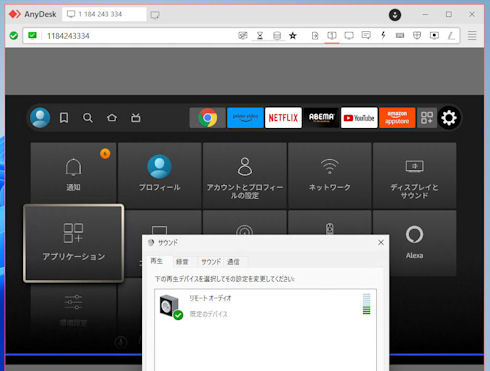
Task: Click the remote audio volume level meter
Action: pyautogui.click(x=366, y=304)
